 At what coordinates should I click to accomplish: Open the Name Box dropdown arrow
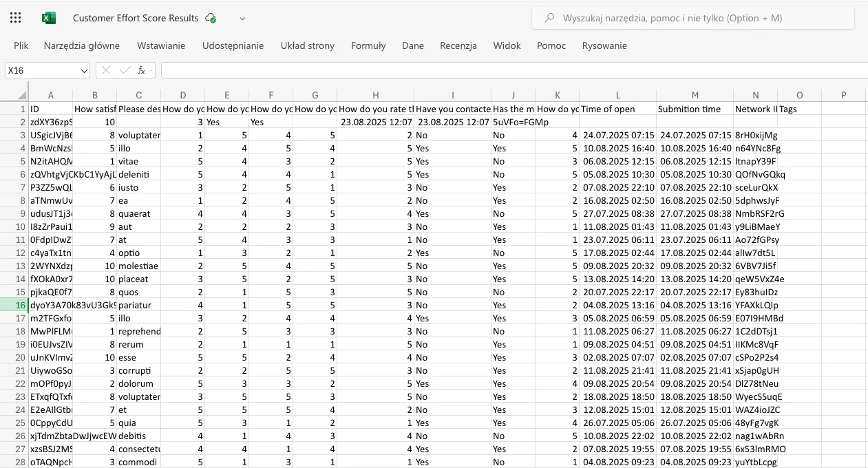[84, 70]
